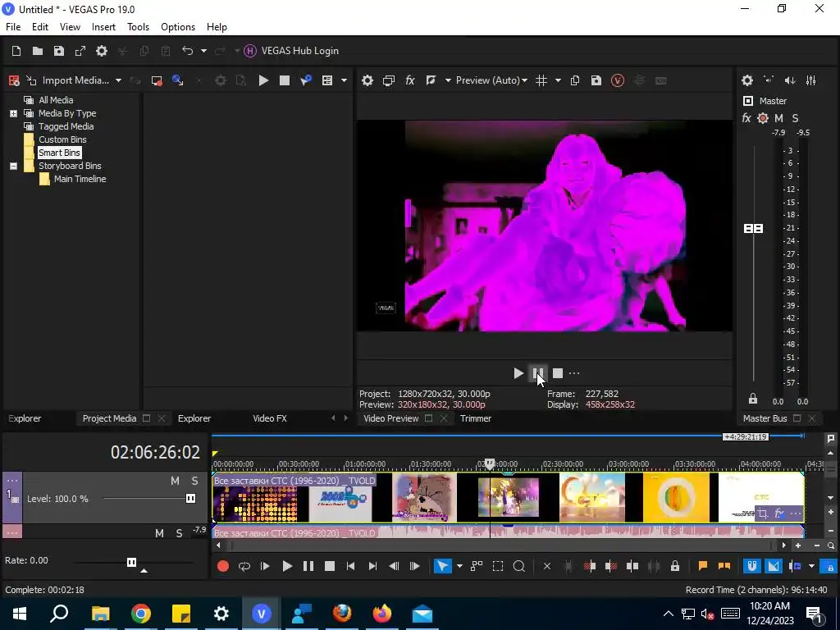Save preview snapshot to file
The image size is (840, 630).
596,80
